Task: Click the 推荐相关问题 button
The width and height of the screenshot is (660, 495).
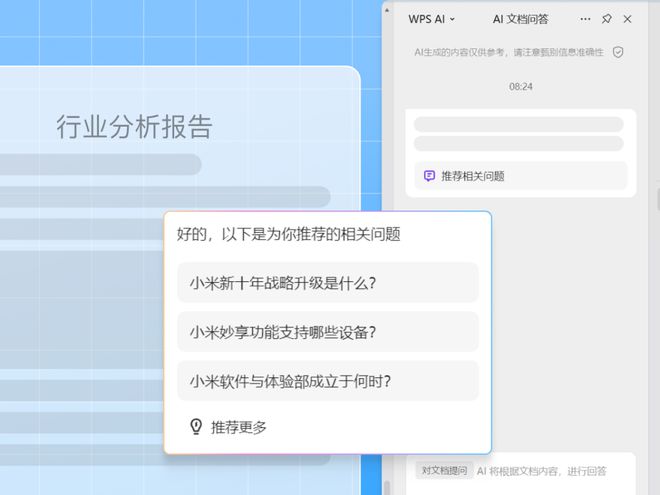Action: [x=521, y=176]
